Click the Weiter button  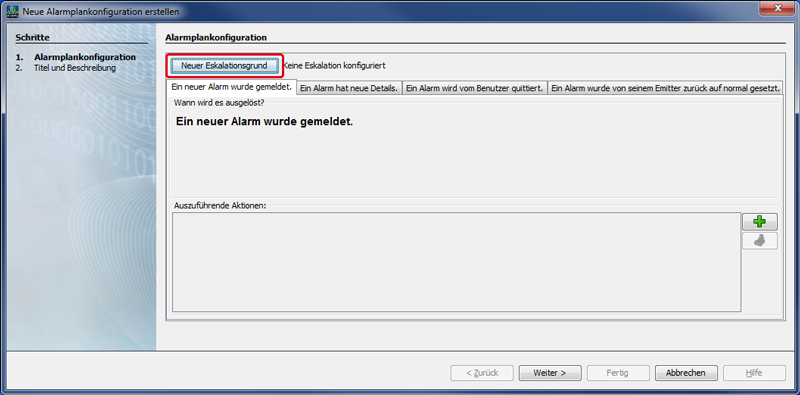pyautogui.click(x=550, y=373)
